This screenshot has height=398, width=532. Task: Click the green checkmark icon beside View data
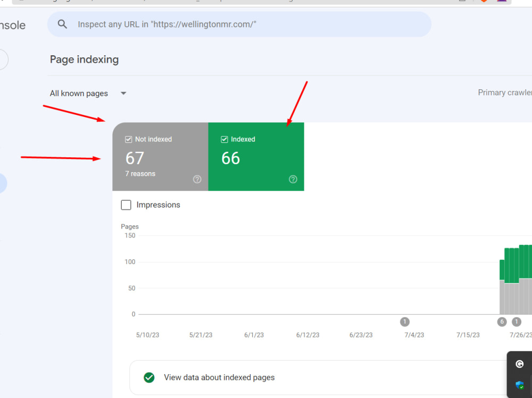149,377
